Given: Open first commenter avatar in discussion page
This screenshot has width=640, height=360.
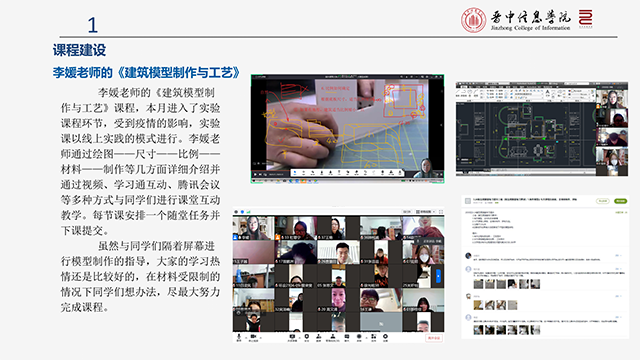Looking at the screenshot, I should click(x=468, y=256).
